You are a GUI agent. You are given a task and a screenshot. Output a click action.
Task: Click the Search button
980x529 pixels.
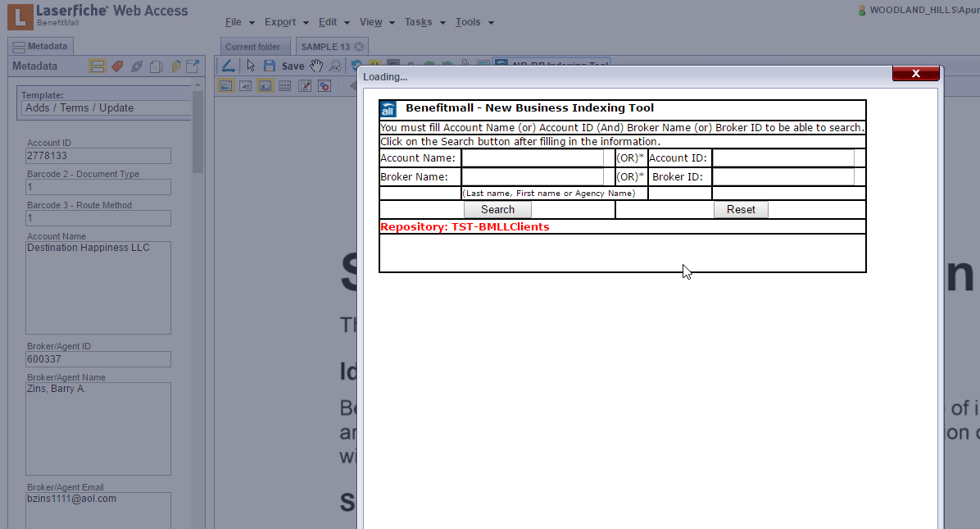(497, 209)
